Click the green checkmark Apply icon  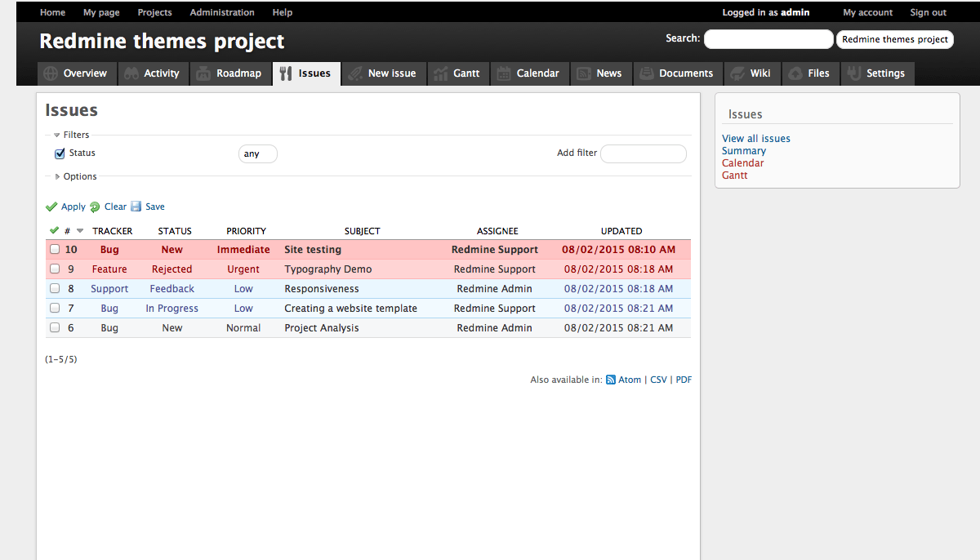point(51,207)
